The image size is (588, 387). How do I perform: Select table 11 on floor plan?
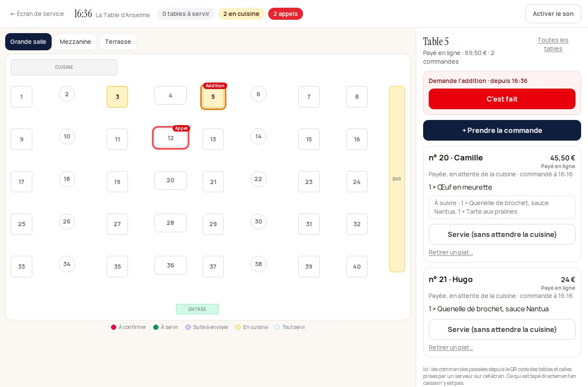pos(117,139)
